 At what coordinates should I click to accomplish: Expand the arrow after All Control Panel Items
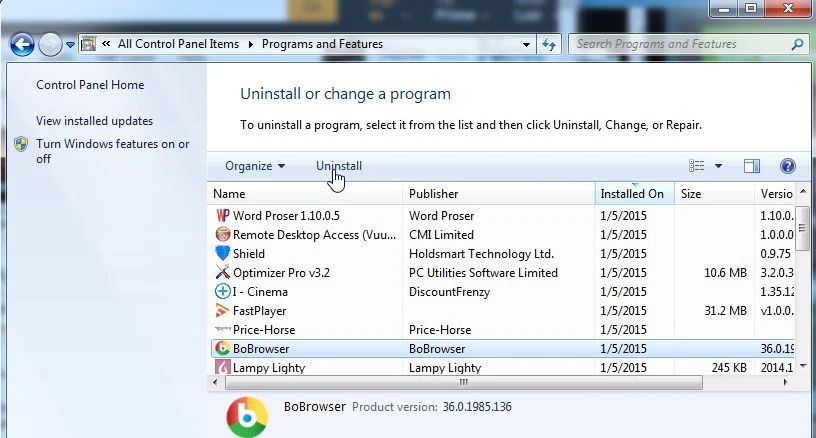(250, 44)
